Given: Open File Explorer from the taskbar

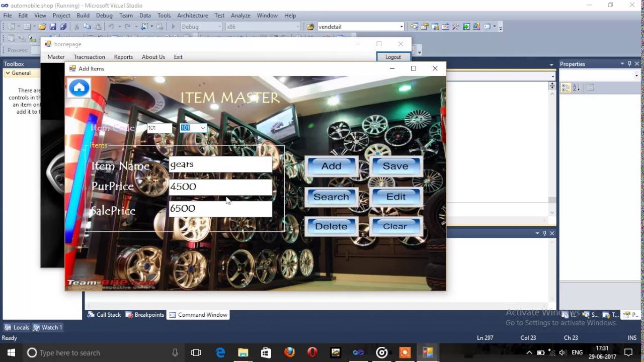Looking at the screenshot, I should [243, 352].
